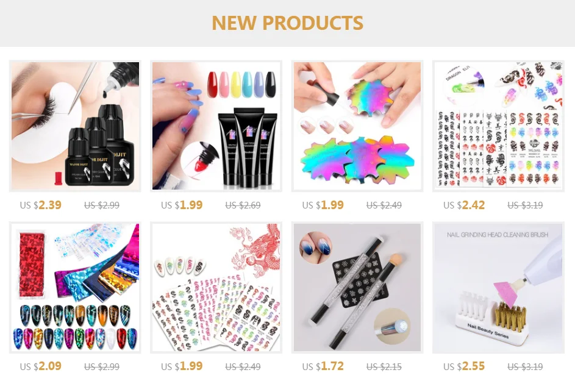Click the US $1.99 price under snake decals
The width and height of the screenshot is (575, 392).
point(182,366)
